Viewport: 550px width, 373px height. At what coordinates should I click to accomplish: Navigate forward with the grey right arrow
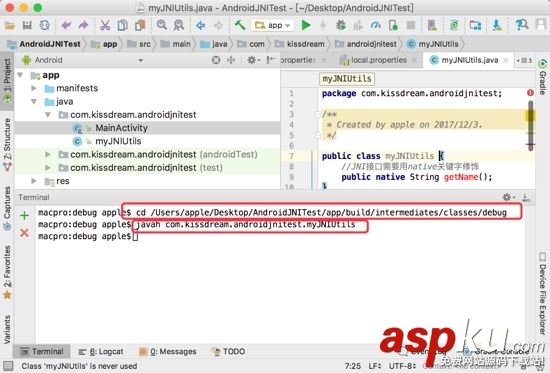pyautogui.click(x=218, y=25)
